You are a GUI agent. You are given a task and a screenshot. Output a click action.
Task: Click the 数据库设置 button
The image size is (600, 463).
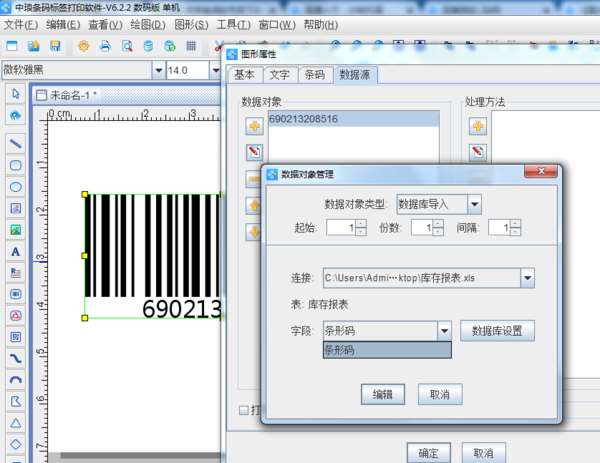(x=497, y=331)
